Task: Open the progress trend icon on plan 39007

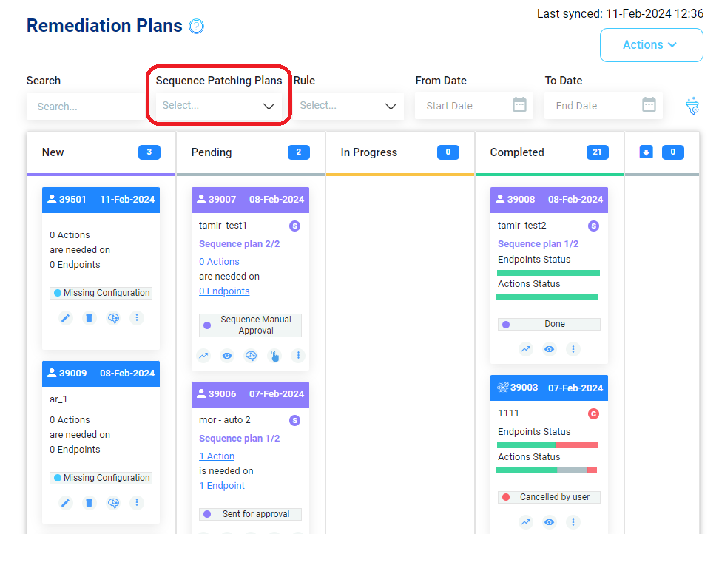Action: [203, 356]
